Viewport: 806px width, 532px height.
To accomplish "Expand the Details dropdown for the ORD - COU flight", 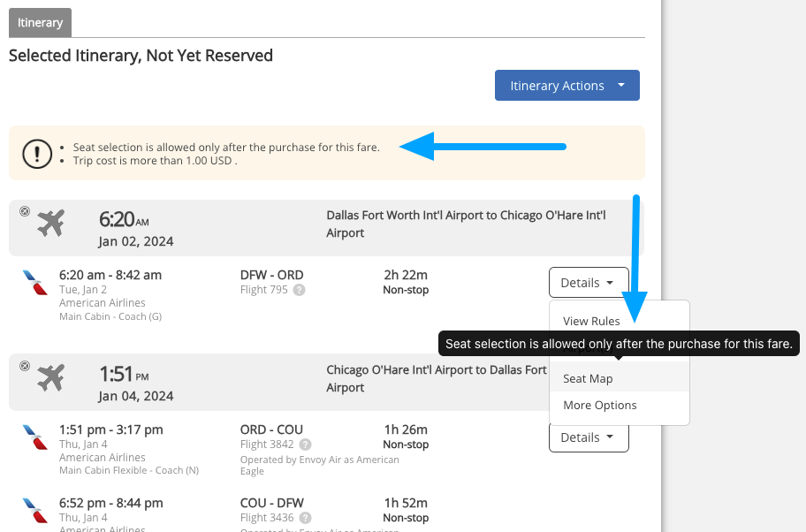I will 588,437.
